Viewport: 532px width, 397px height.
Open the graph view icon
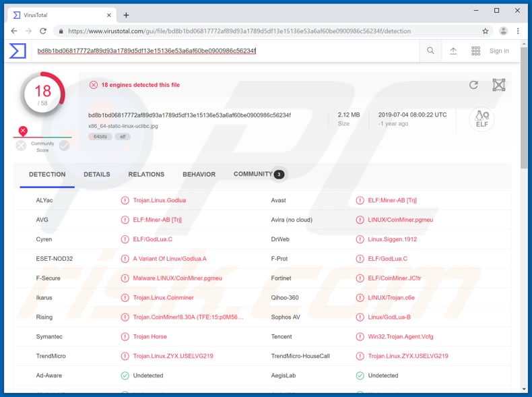click(x=499, y=85)
